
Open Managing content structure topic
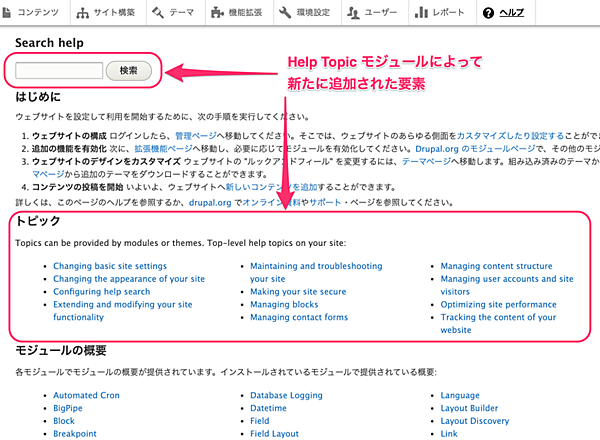click(x=496, y=266)
